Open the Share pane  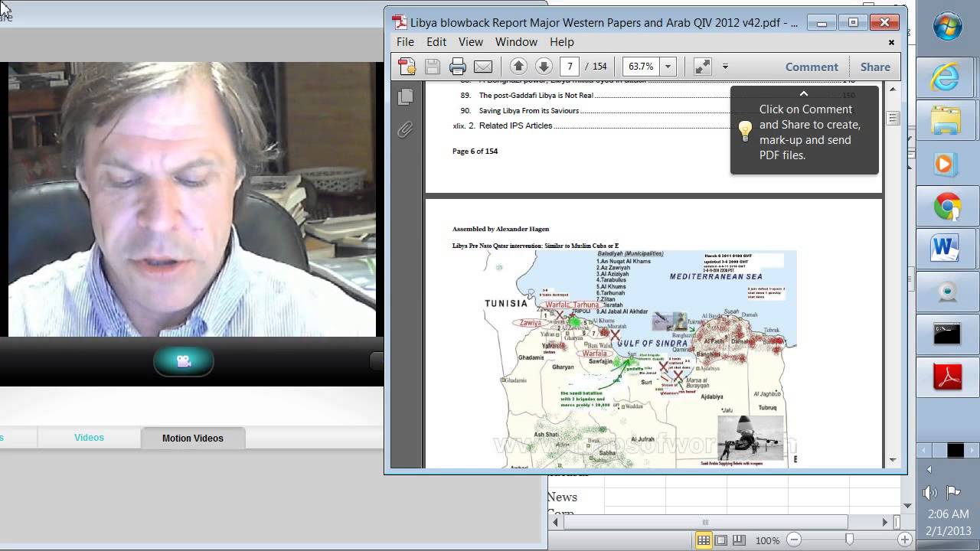point(875,67)
